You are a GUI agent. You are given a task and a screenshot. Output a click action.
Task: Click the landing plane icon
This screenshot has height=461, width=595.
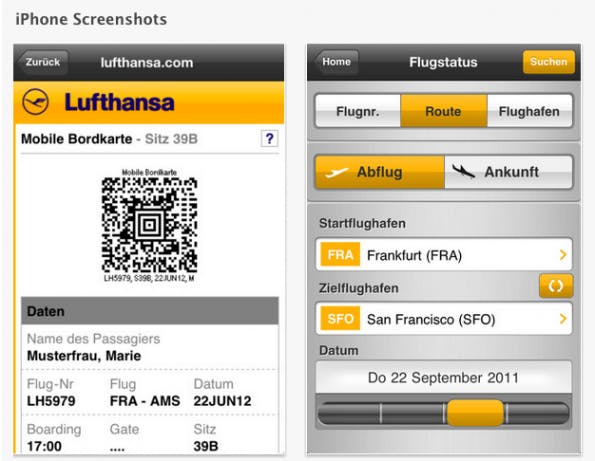[463, 171]
